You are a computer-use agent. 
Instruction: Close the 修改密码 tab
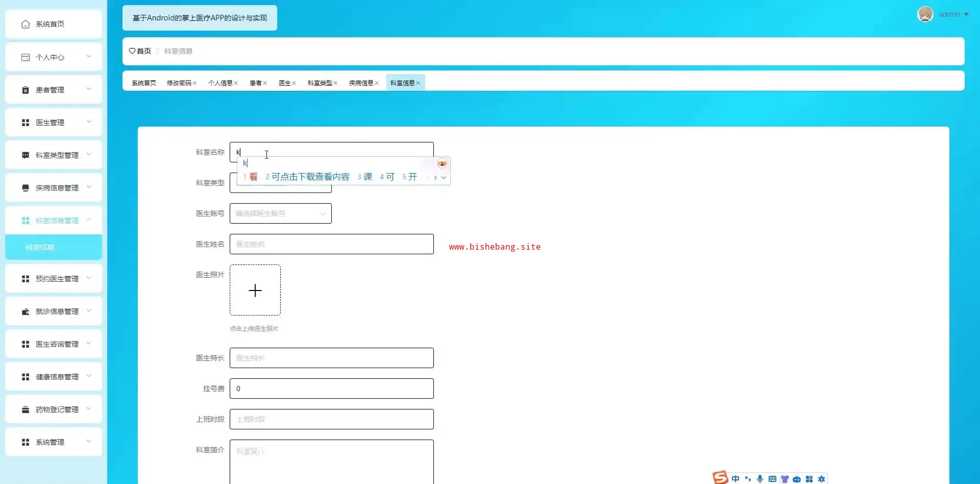pos(194,83)
